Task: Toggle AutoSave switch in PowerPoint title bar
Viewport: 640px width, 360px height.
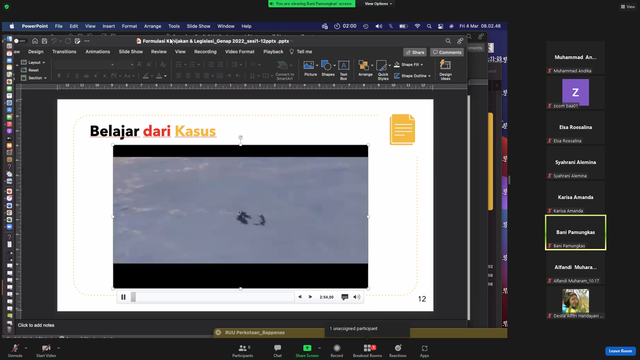Action: [20, 41]
